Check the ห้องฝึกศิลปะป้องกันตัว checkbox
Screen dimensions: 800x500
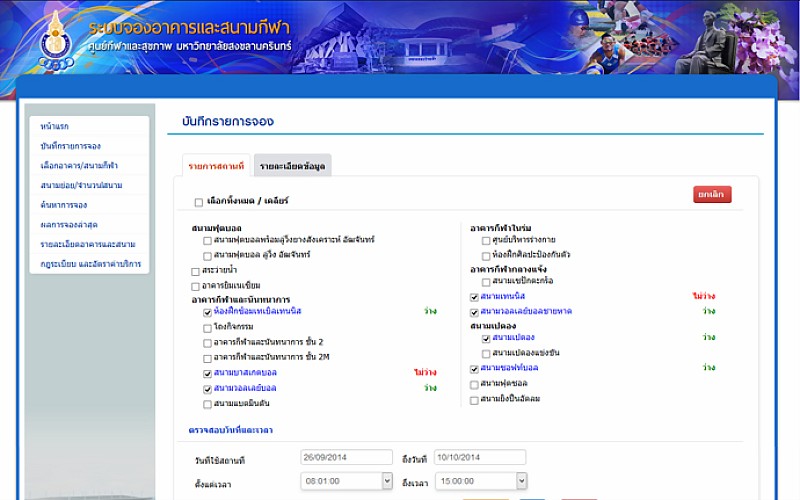coord(486,256)
